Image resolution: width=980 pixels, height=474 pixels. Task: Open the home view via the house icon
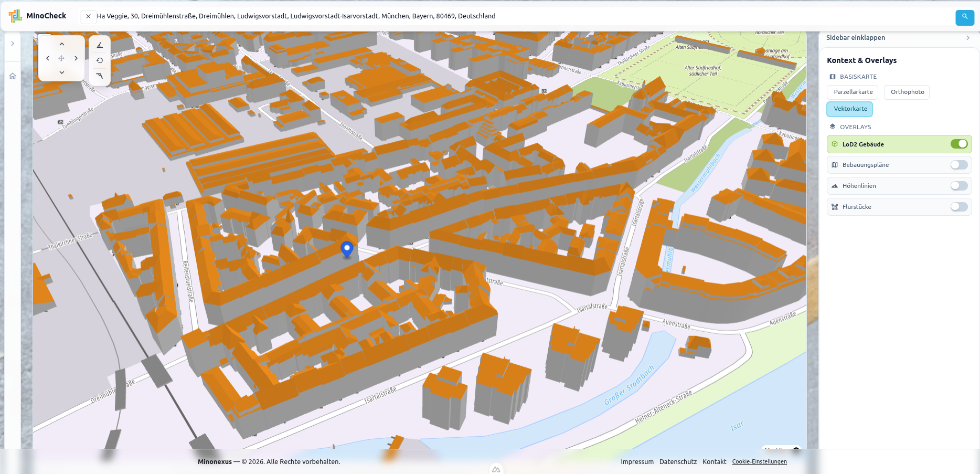point(12,76)
